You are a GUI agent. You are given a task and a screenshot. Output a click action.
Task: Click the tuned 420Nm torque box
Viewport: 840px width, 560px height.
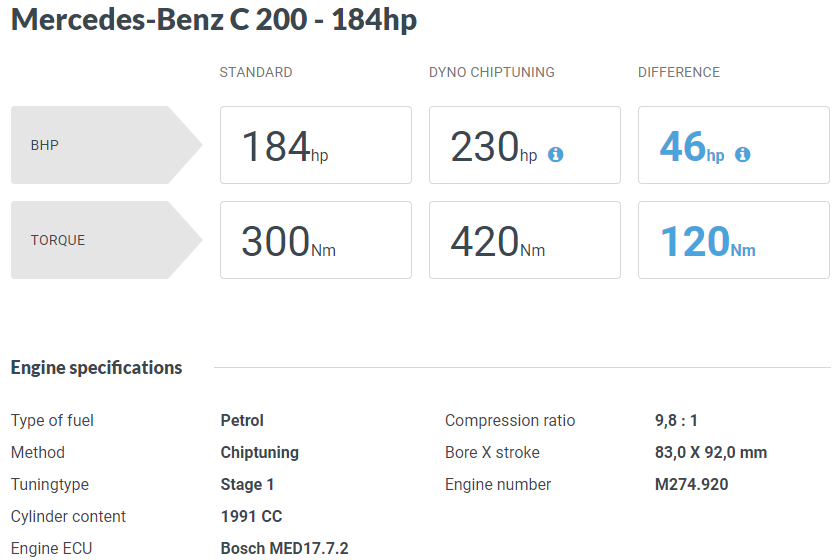(x=524, y=240)
